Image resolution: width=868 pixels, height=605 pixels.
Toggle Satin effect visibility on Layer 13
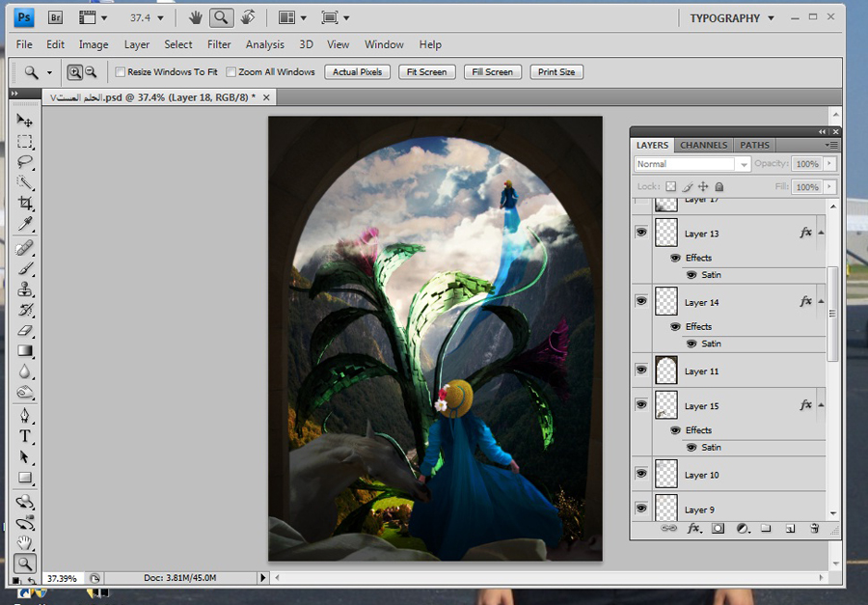point(692,275)
